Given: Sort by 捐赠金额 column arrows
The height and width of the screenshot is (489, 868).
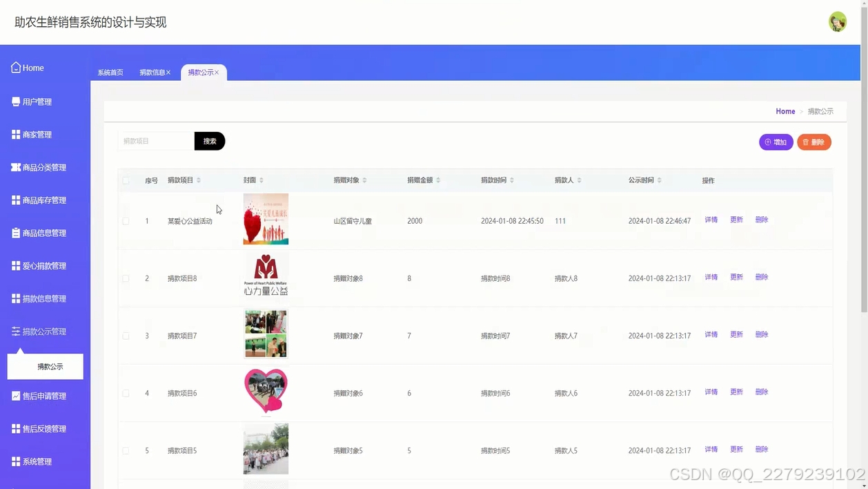Looking at the screenshot, I should coord(438,180).
